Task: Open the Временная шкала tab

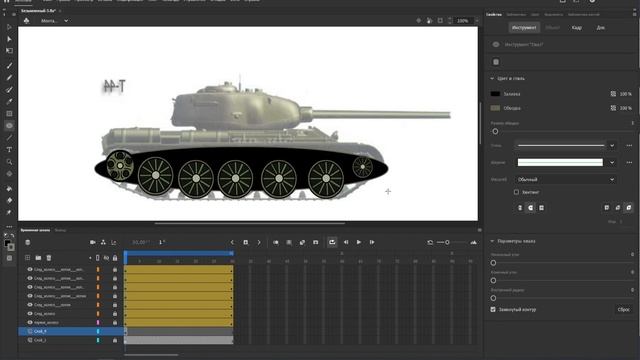Action: tap(35, 230)
